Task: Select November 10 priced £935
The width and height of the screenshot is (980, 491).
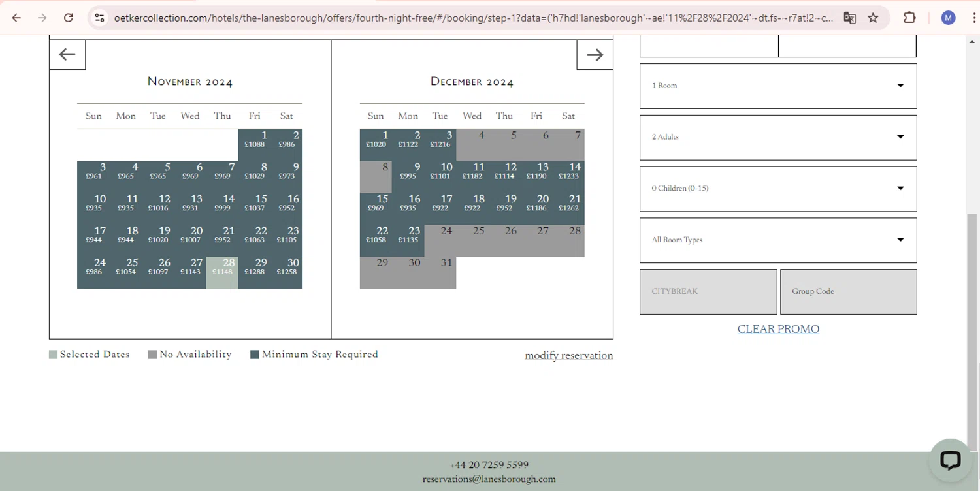Action: tap(93, 209)
